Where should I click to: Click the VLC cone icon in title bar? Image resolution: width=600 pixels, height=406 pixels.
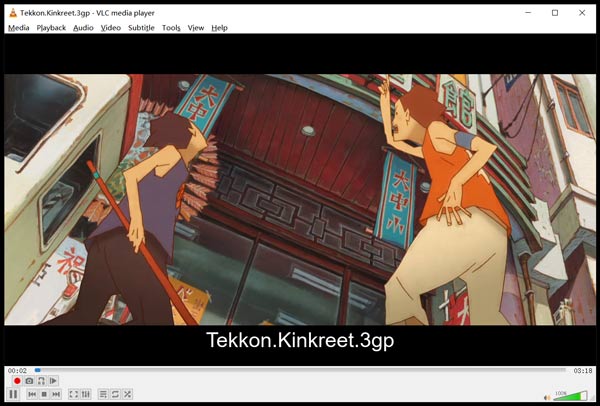[13, 13]
